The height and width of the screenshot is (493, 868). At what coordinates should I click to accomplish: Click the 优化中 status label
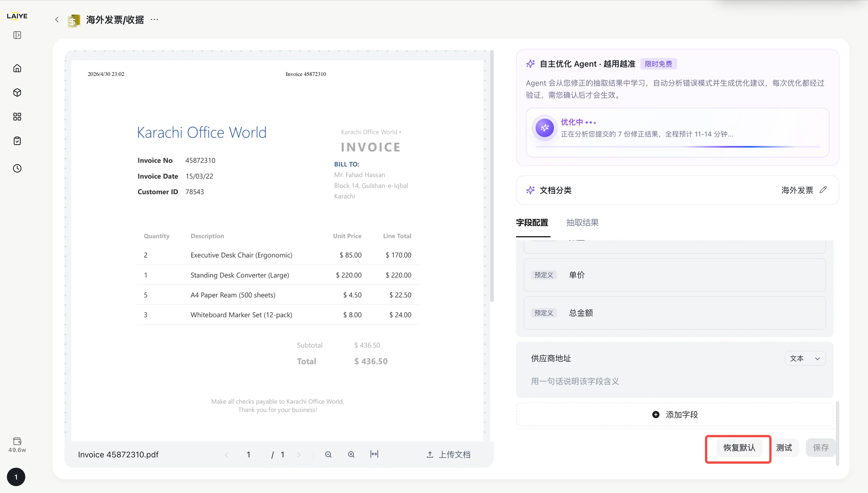(x=572, y=122)
